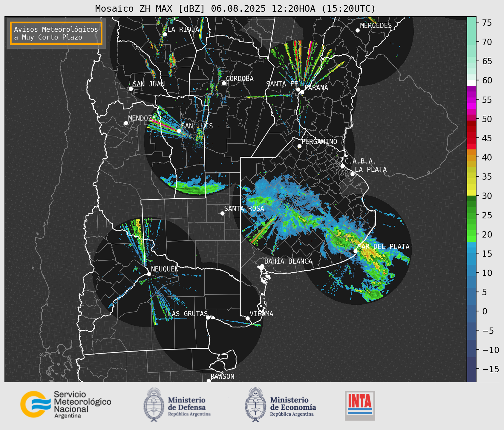Screen dimensions: 504x430
Task: Click the CÓRDOBA label text
Action: [x=240, y=78]
